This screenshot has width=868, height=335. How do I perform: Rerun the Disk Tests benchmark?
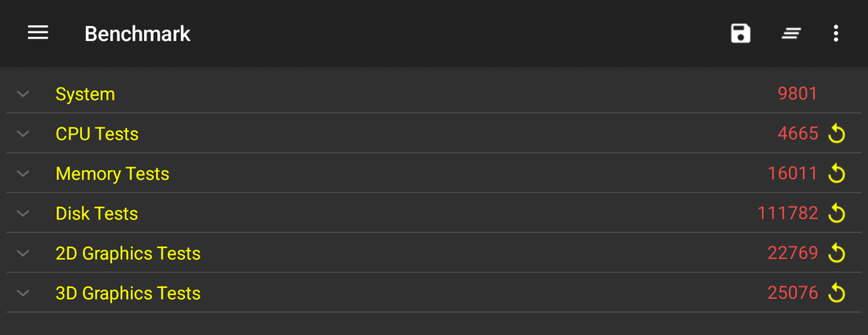836,213
